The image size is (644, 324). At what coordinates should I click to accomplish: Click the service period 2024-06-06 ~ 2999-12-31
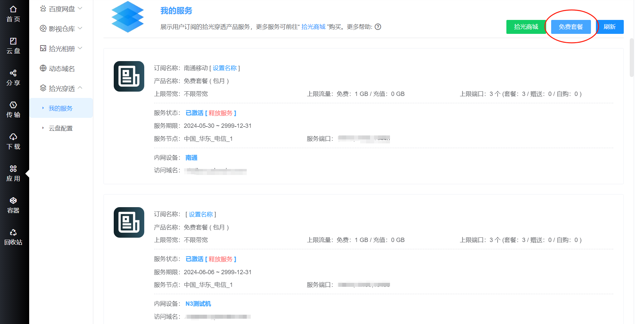pyautogui.click(x=218, y=272)
